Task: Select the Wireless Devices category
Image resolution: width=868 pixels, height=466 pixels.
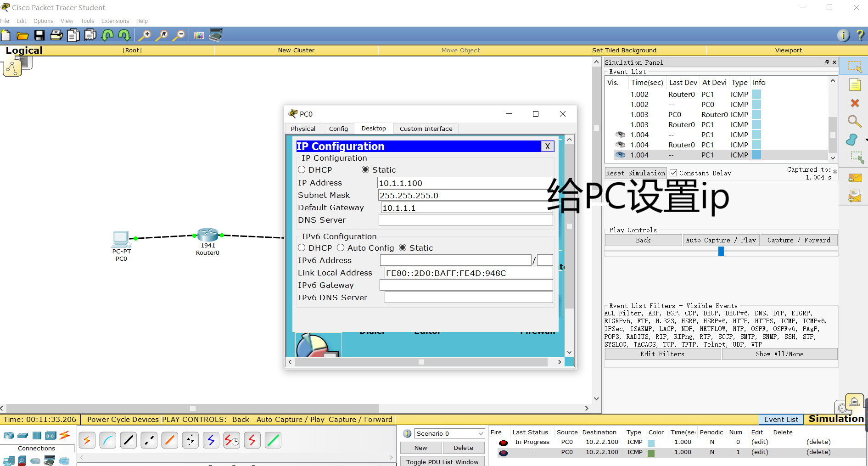Action: click(x=50, y=435)
